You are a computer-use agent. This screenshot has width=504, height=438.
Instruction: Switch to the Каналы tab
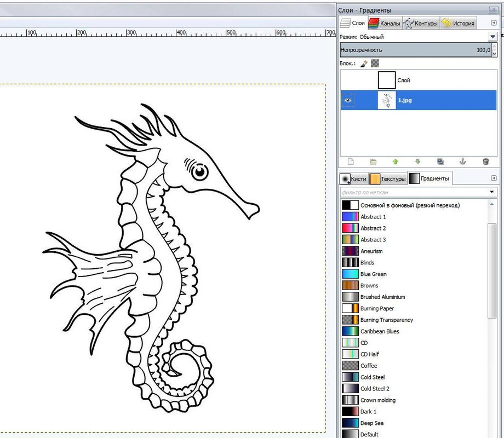(385, 23)
